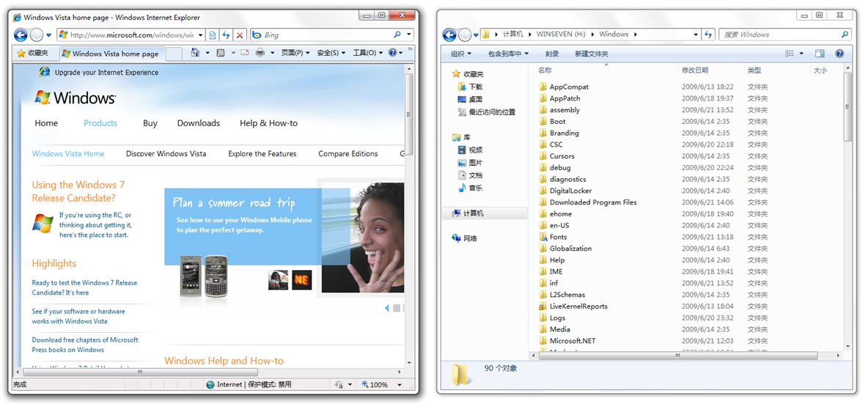
Task: Expand the Windows breadcrumb arrow in Explorer
Action: [635, 34]
